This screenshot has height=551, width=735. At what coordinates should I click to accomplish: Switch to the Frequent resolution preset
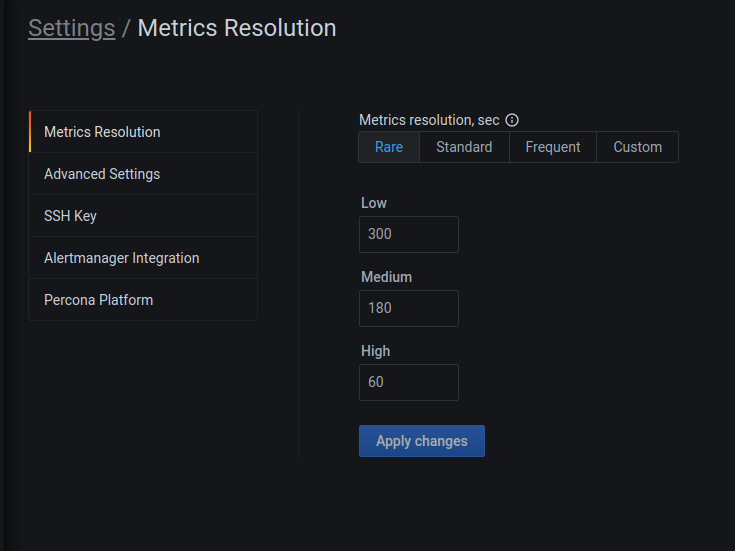[x=552, y=147]
